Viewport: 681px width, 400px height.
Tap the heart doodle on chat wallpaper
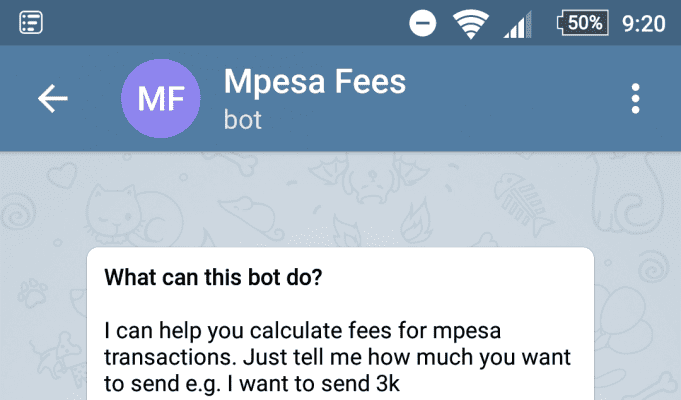[x=62, y=175]
